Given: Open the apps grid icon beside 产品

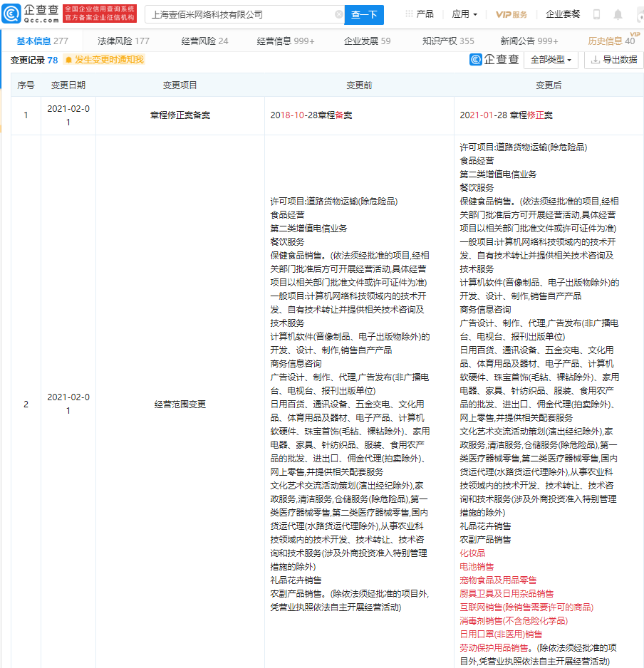Looking at the screenshot, I should point(409,14).
